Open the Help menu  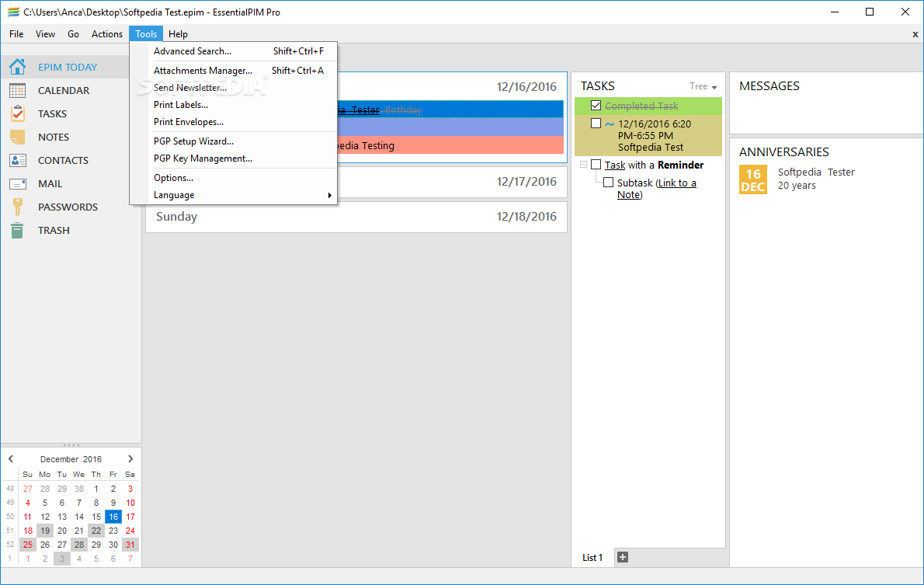(x=178, y=34)
